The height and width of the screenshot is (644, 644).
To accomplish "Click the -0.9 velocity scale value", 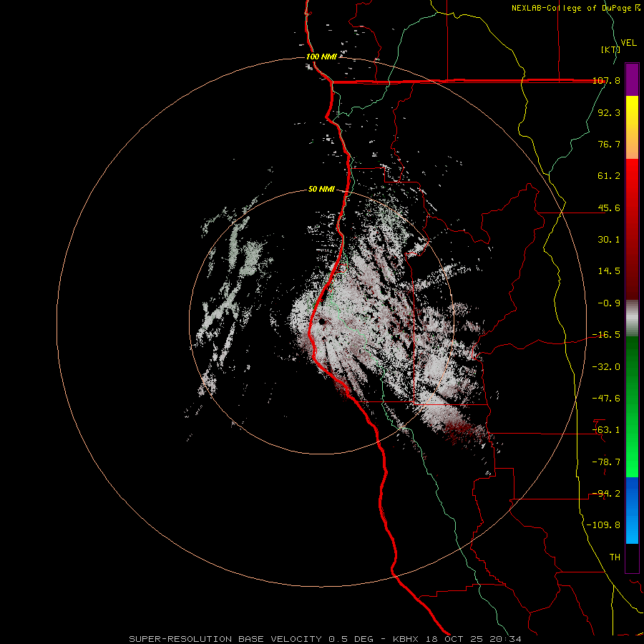I will [x=609, y=303].
